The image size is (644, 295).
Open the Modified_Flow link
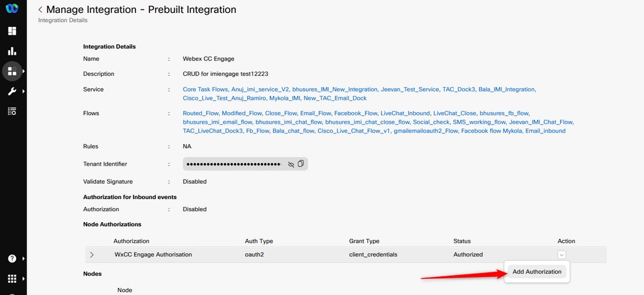(x=242, y=113)
